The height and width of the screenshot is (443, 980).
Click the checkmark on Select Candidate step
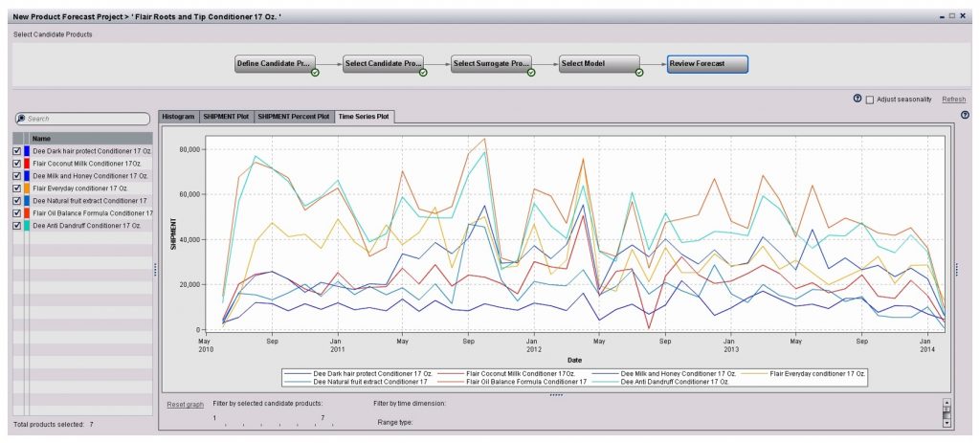pyautogui.click(x=423, y=73)
